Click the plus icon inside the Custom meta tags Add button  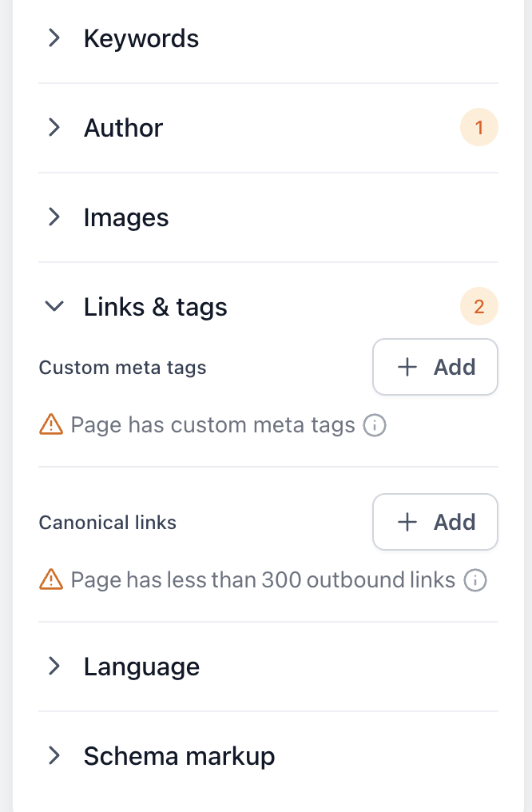pyautogui.click(x=407, y=367)
